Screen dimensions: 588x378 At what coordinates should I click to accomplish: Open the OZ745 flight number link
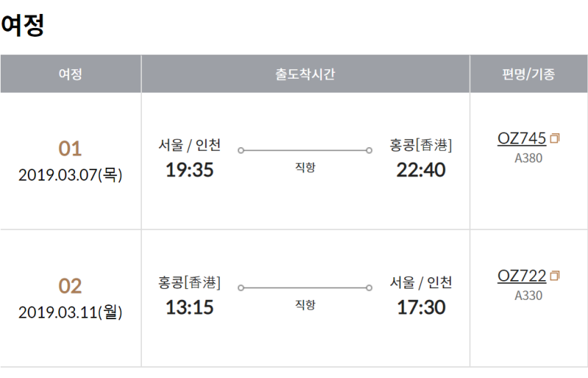click(521, 138)
